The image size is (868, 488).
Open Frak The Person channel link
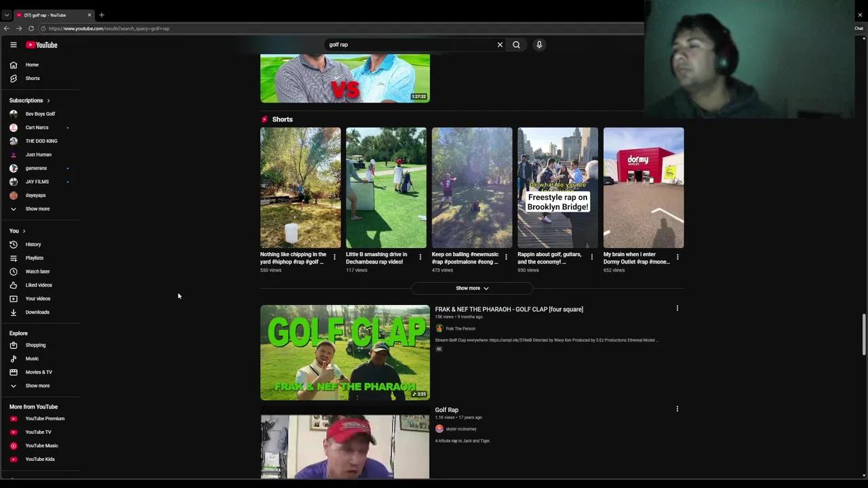[x=460, y=329]
